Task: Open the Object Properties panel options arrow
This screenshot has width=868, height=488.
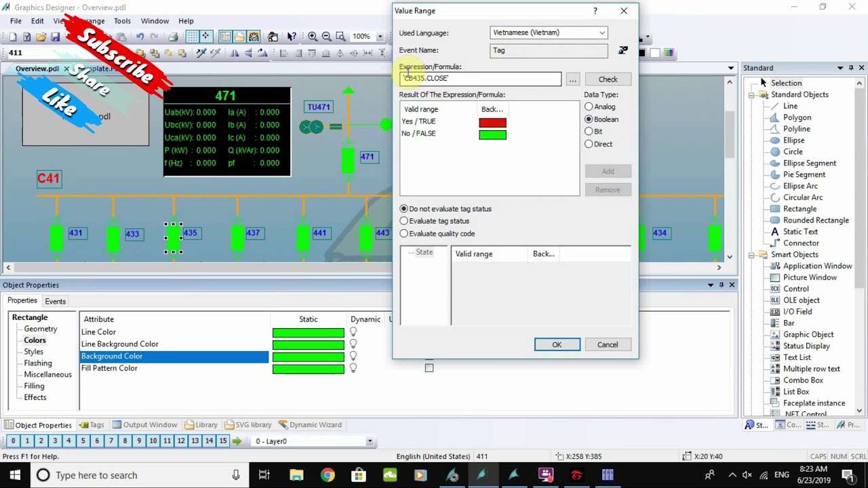Action: click(x=711, y=285)
